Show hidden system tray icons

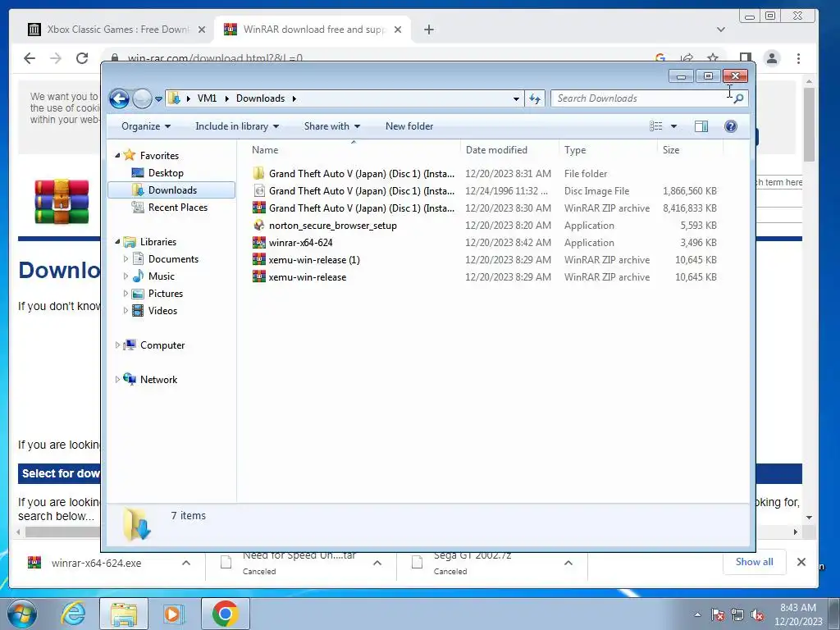click(x=697, y=615)
